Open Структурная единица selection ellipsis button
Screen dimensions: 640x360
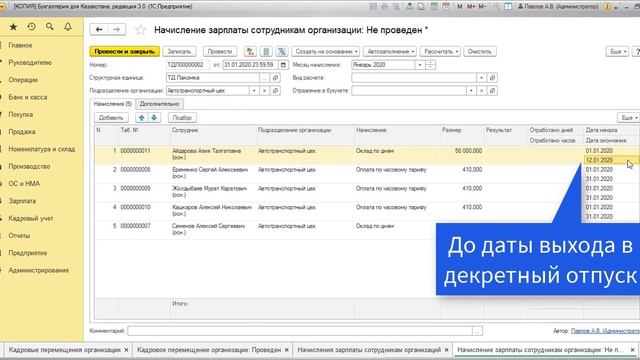tap(264, 78)
